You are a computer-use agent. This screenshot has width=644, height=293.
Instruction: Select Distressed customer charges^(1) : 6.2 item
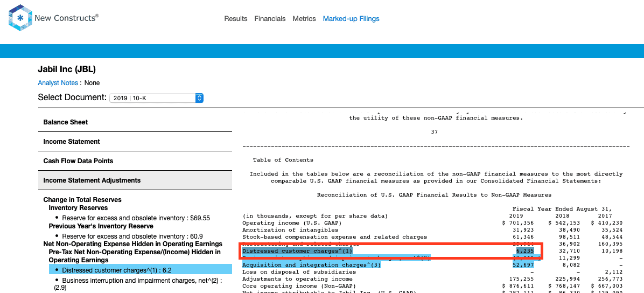[140, 270]
